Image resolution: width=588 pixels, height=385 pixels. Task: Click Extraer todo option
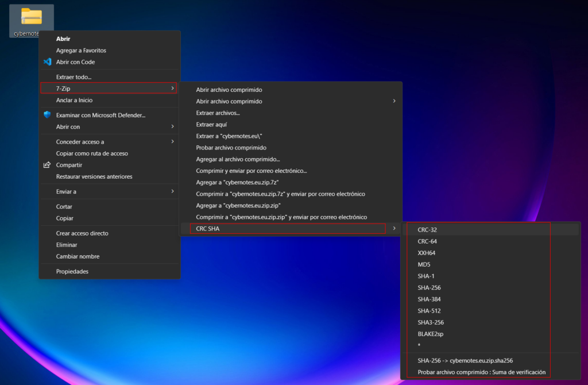click(72, 76)
